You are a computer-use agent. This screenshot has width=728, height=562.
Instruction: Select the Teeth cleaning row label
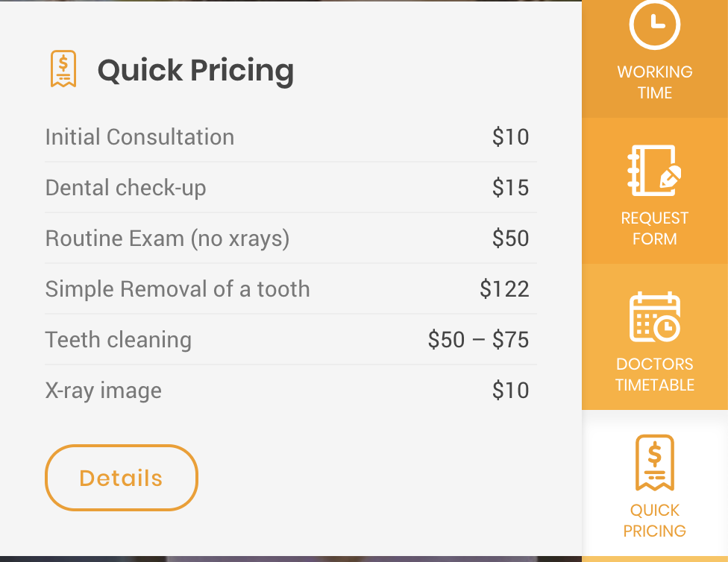pos(119,340)
